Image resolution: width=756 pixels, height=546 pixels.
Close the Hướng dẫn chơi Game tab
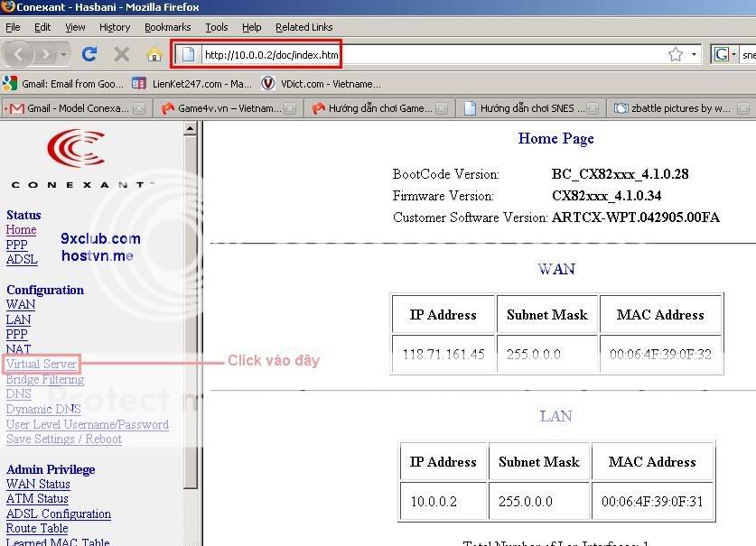pyautogui.click(x=441, y=108)
